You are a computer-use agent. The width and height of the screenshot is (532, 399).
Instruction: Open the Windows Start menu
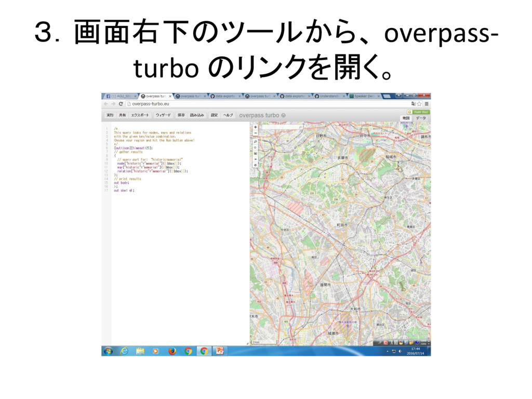(x=108, y=351)
